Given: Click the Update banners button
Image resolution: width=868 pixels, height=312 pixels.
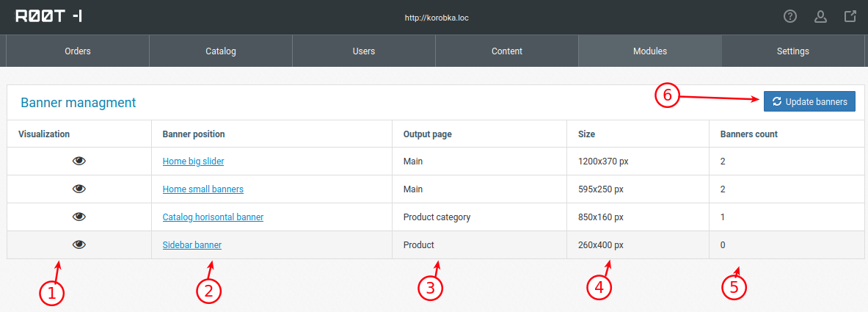Looking at the screenshot, I should pos(809,101).
